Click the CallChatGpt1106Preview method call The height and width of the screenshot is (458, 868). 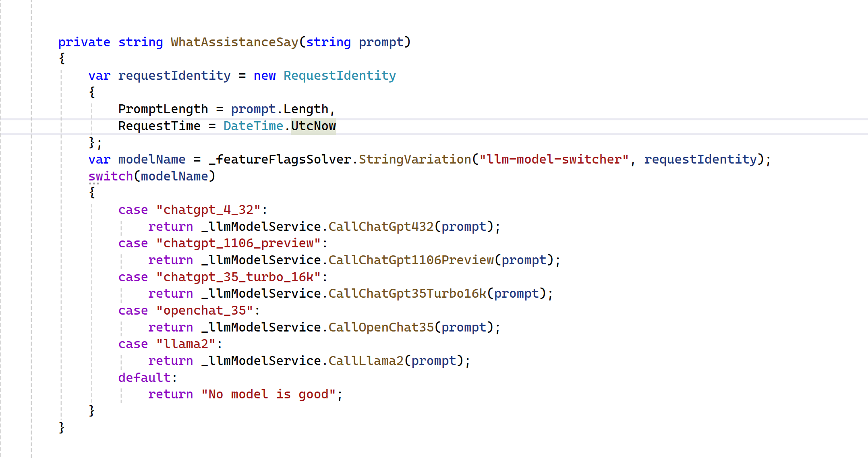coord(411,260)
